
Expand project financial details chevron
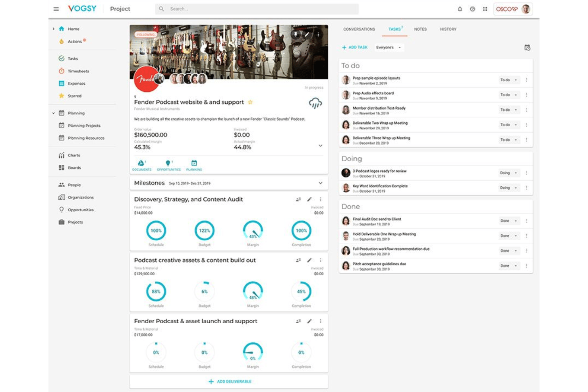[320, 146]
